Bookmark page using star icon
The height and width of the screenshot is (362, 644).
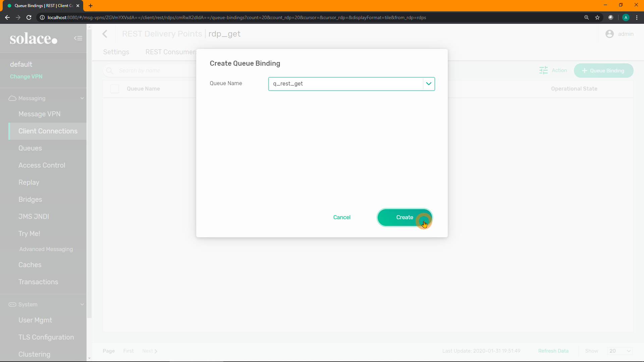[x=597, y=17]
